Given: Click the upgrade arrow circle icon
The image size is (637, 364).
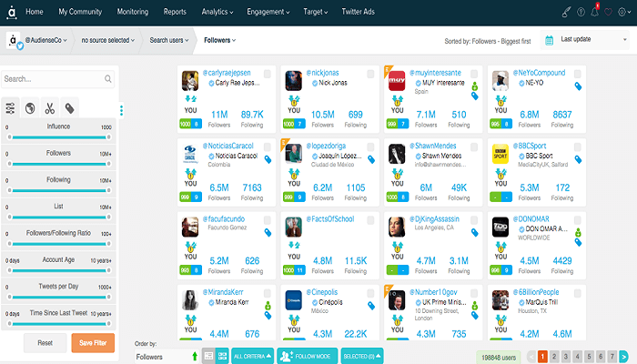Looking at the screenshot, I should point(581,12).
